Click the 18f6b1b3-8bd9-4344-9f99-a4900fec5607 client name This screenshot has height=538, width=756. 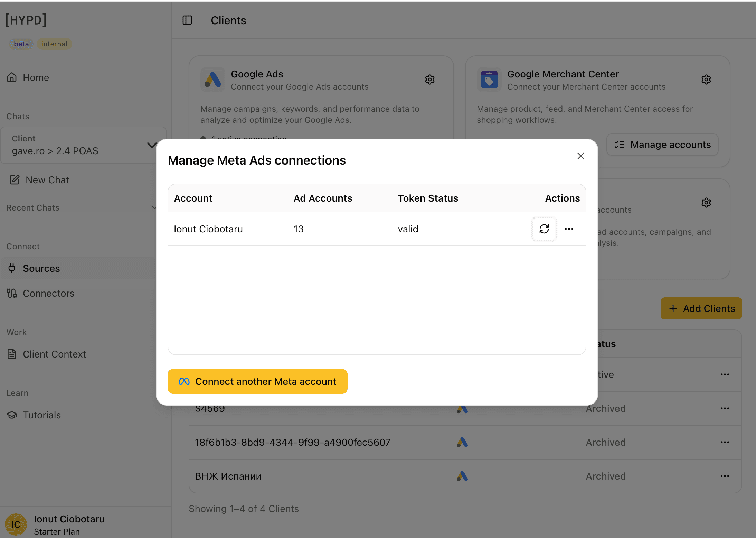click(293, 442)
